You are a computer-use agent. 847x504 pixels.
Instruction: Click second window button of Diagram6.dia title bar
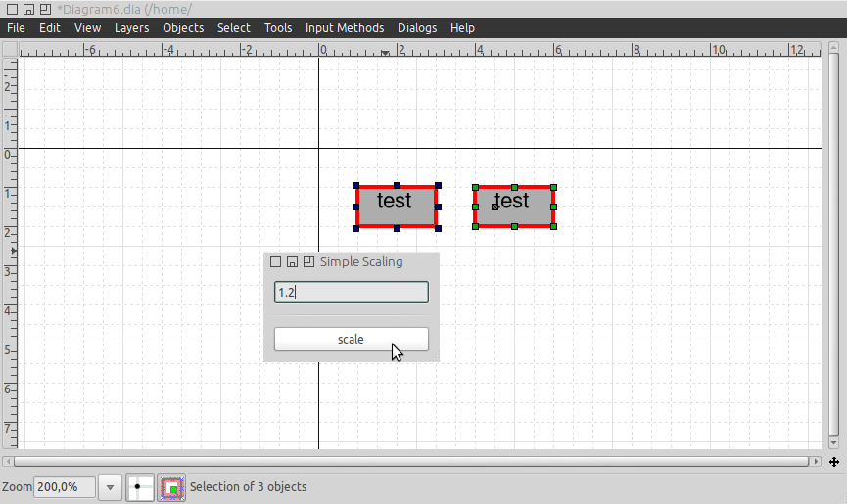[28, 9]
